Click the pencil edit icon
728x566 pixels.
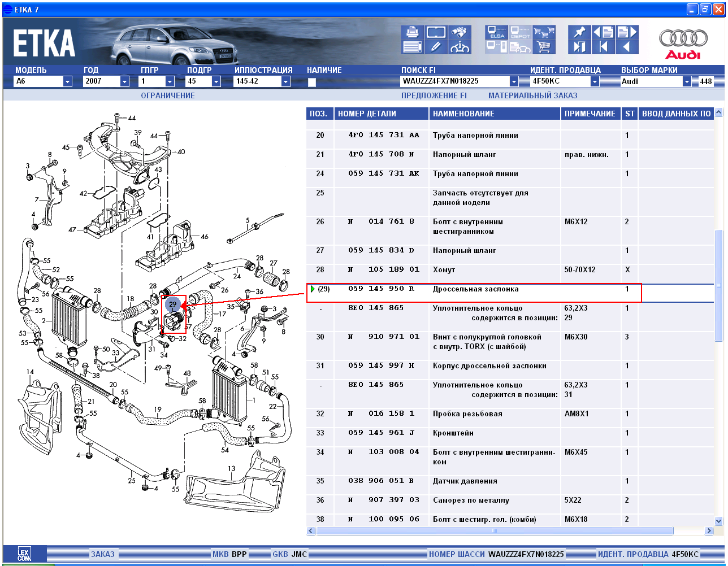(x=436, y=47)
